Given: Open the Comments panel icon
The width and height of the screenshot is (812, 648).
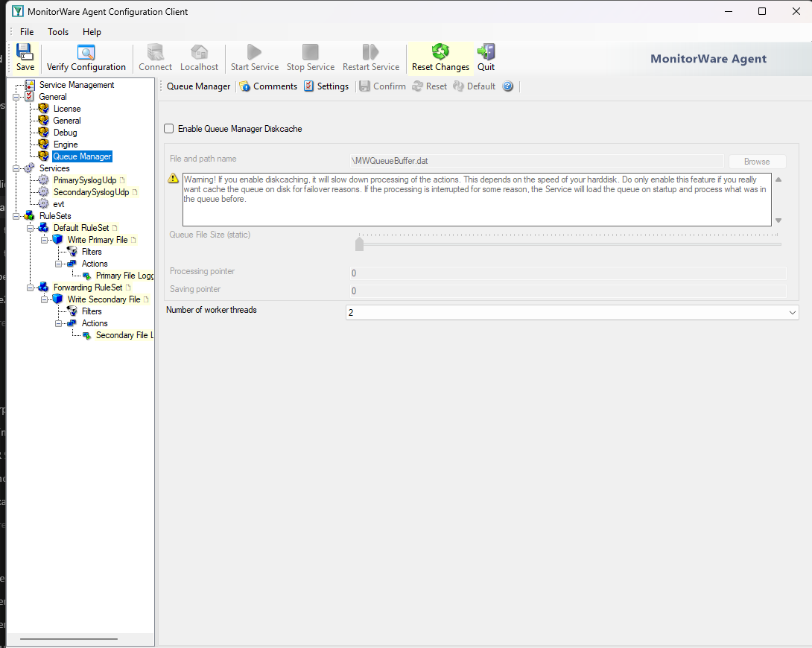Looking at the screenshot, I should click(x=244, y=86).
